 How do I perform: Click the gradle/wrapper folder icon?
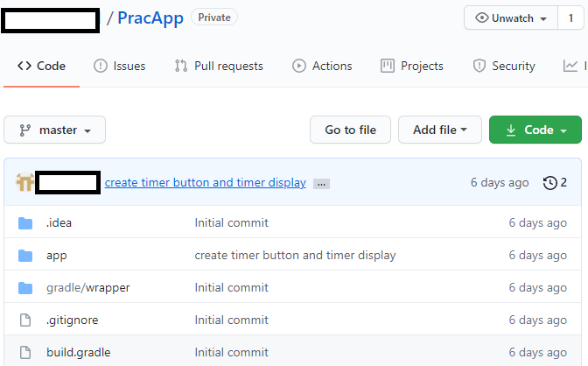tap(25, 288)
